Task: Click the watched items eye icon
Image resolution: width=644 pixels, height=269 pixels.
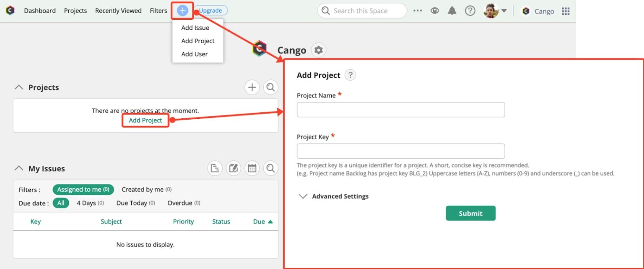Action: click(435, 10)
